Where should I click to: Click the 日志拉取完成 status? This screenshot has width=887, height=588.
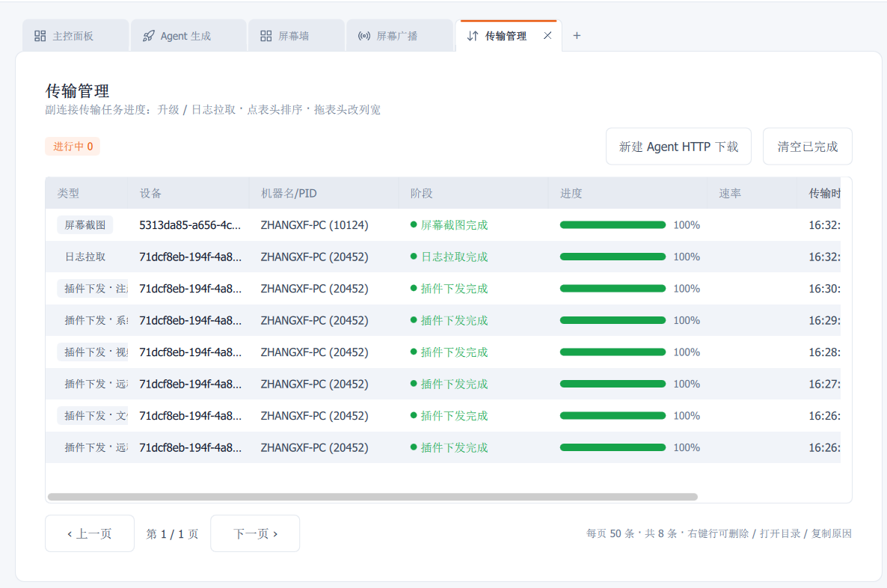pyautogui.click(x=449, y=257)
